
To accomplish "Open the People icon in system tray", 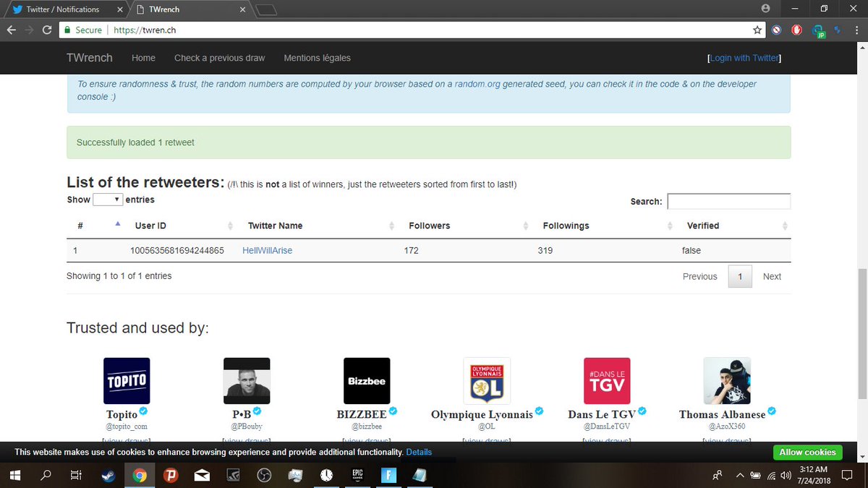I will (x=718, y=475).
